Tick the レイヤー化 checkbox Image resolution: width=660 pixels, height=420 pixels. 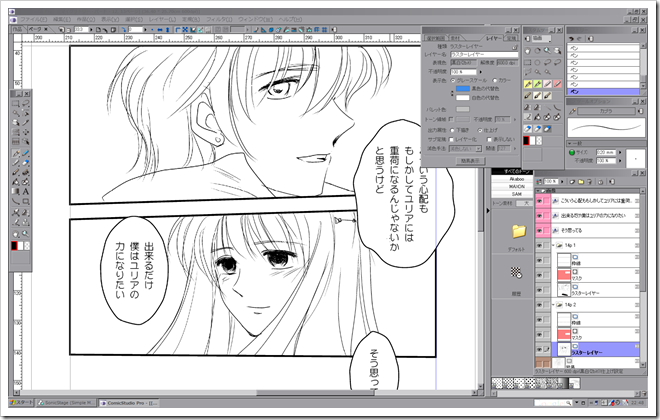(452, 139)
